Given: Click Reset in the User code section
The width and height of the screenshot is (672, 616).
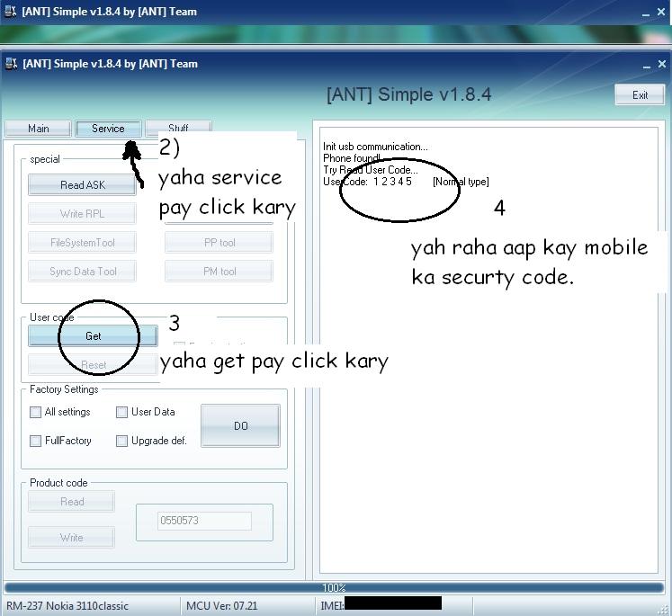Looking at the screenshot, I should pos(93,364).
